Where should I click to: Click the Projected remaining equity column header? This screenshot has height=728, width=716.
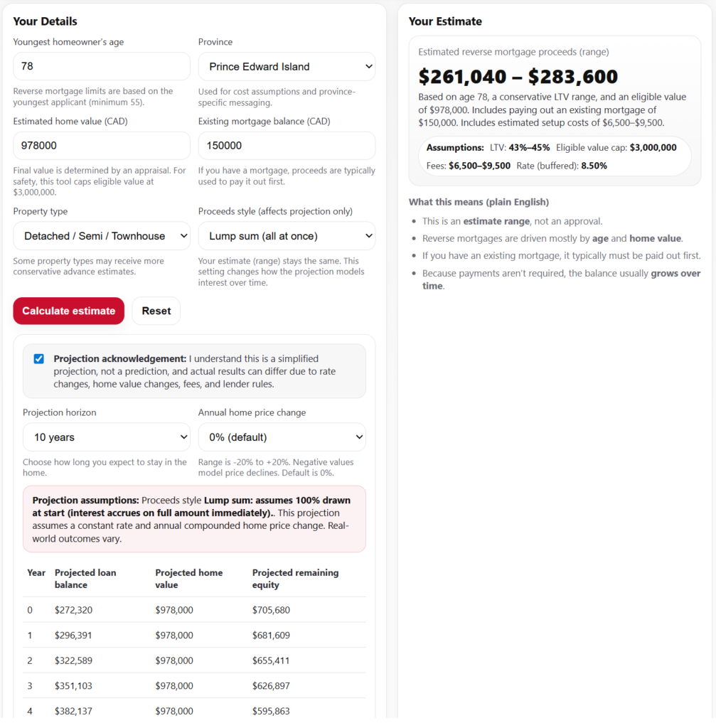[x=295, y=579]
